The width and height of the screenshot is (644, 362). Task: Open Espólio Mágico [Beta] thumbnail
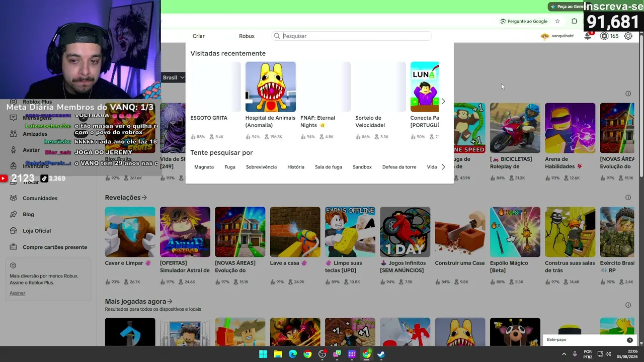(x=515, y=232)
